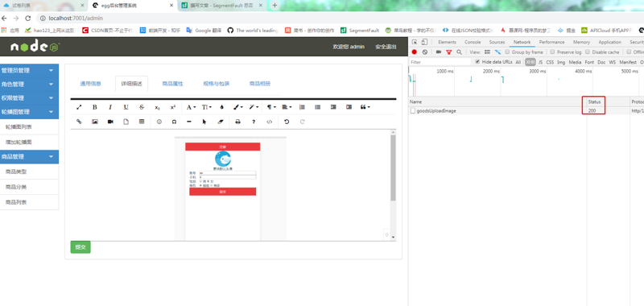The height and width of the screenshot is (306, 644).
Task: Filter network requests by XHR
Action: point(530,62)
